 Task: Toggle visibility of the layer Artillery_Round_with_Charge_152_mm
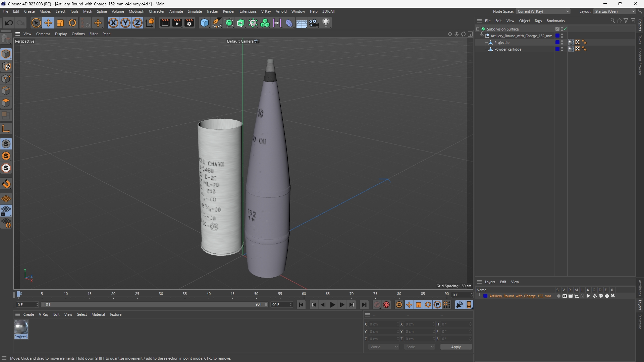click(x=565, y=296)
